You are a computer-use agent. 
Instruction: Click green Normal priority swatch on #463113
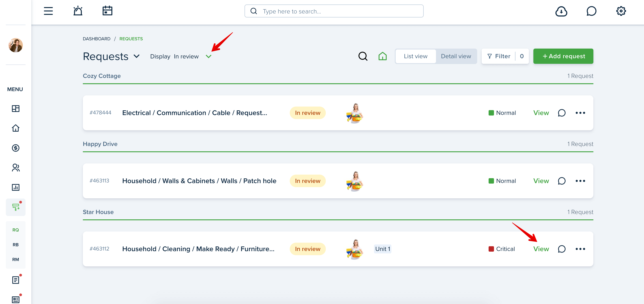491,181
